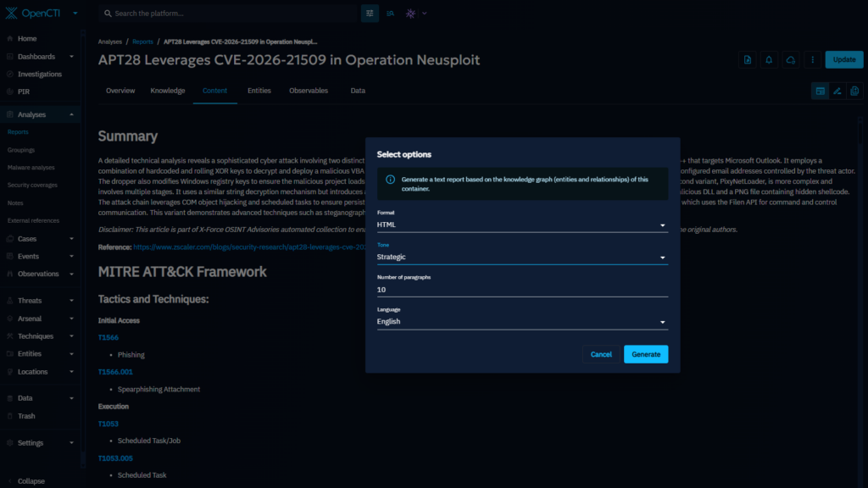Select the content view layout icon
868x488 pixels.
pos(821,91)
